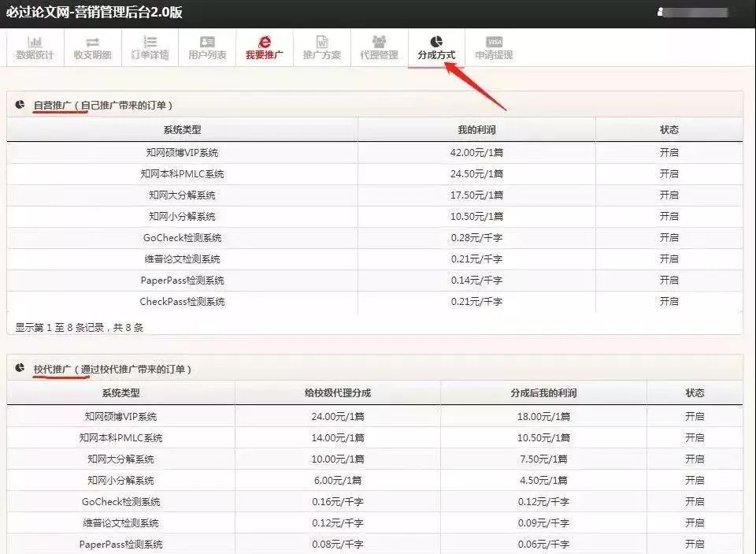The image size is (756, 554).
Task: Open the 用户列表 user list icon
Action: [206, 49]
